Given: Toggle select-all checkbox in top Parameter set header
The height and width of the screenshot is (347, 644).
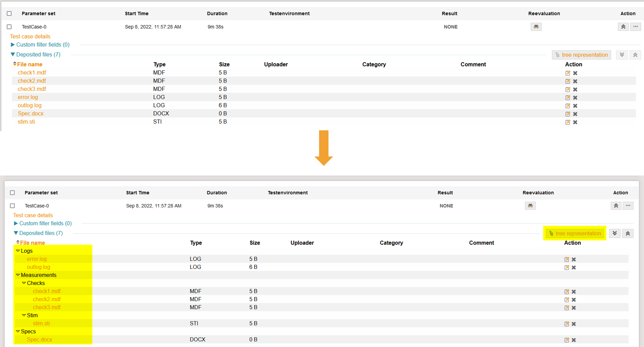Looking at the screenshot, I should coord(9,13).
